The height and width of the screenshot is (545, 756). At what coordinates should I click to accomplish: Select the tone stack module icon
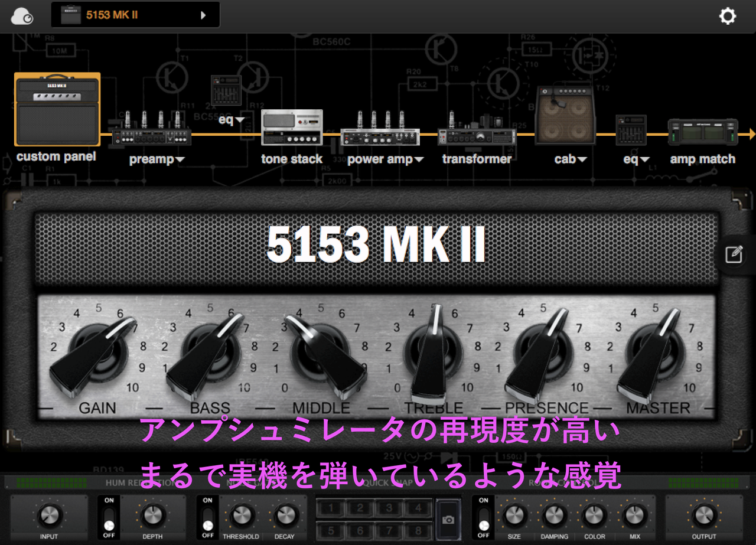pos(292,127)
